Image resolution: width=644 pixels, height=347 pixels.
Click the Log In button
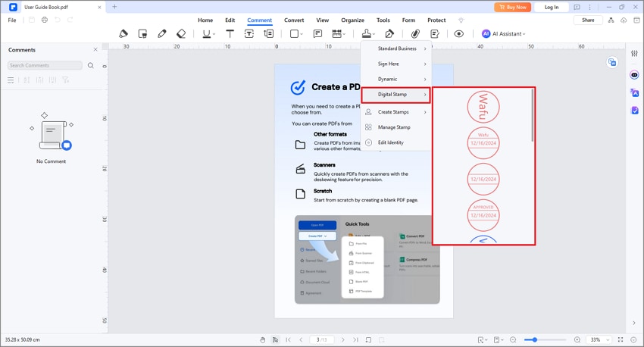(551, 7)
